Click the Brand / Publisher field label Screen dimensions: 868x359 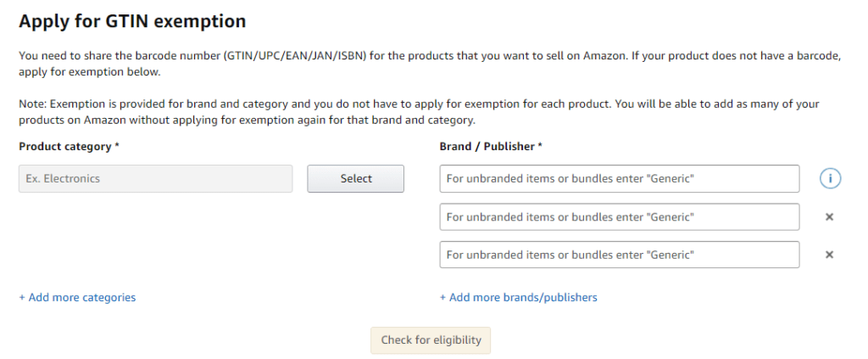(x=490, y=146)
